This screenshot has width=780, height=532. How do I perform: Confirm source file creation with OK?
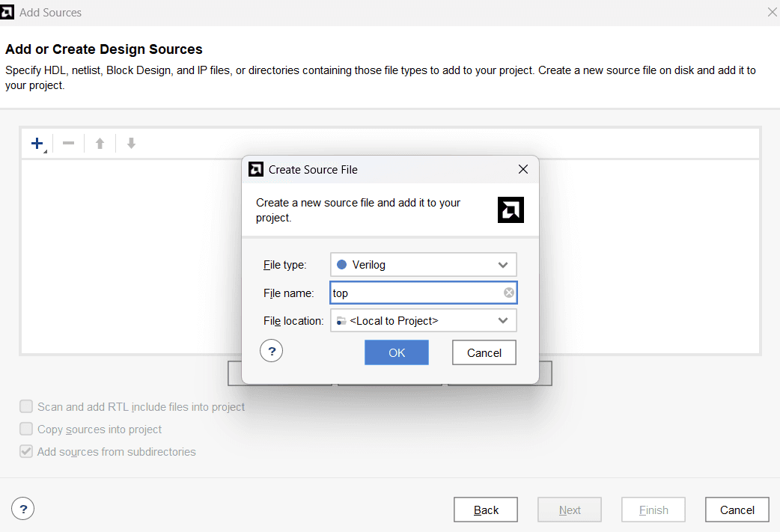point(397,353)
